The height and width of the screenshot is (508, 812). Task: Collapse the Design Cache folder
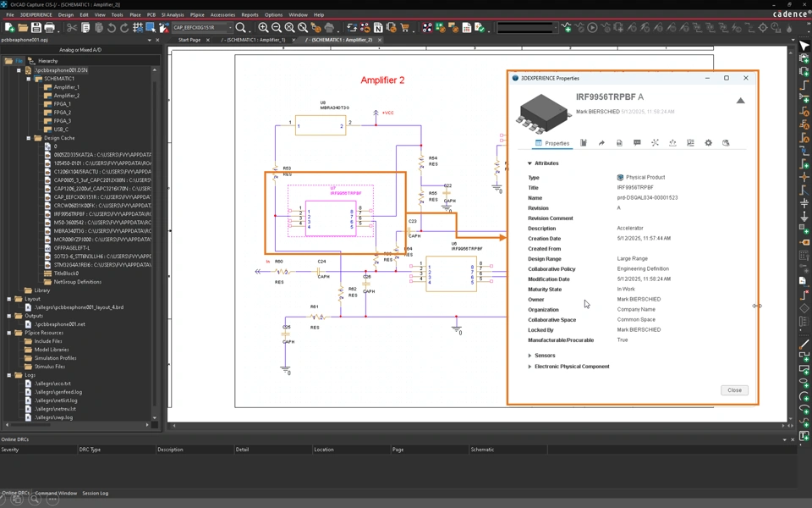[x=29, y=138]
